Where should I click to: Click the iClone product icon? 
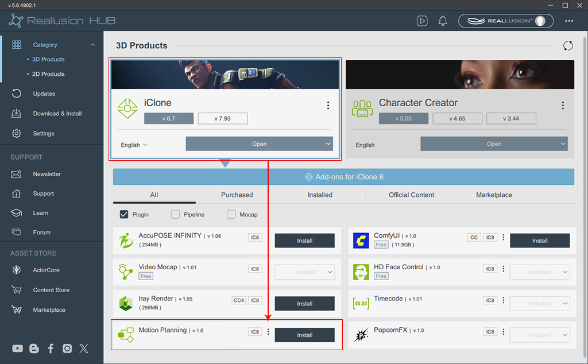pyautogui.click(x=127, y=109)
